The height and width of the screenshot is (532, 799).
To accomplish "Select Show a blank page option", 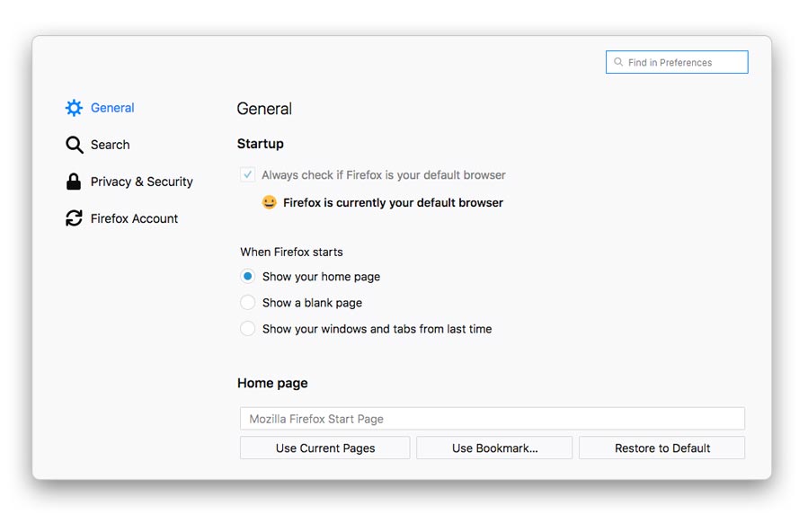I will click(x=248, y=303).
